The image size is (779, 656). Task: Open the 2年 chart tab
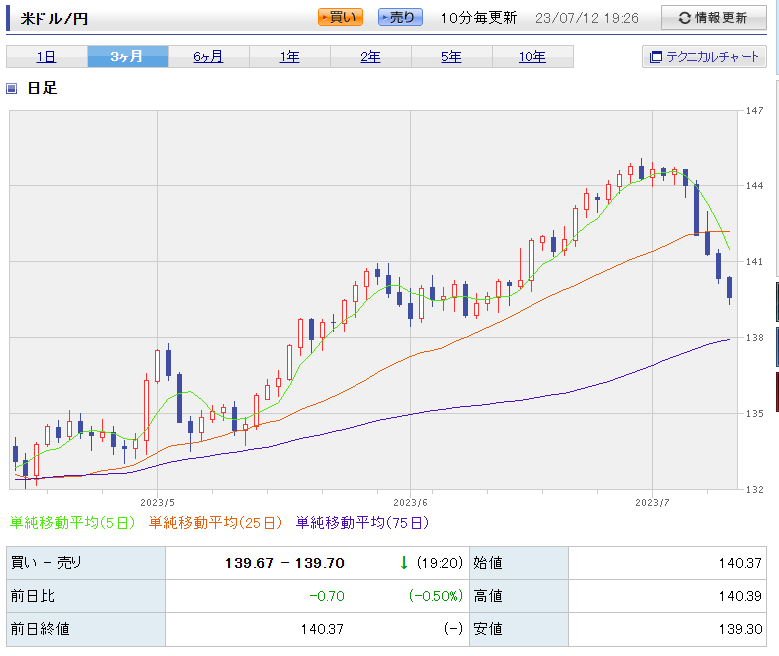click(370, 57)
